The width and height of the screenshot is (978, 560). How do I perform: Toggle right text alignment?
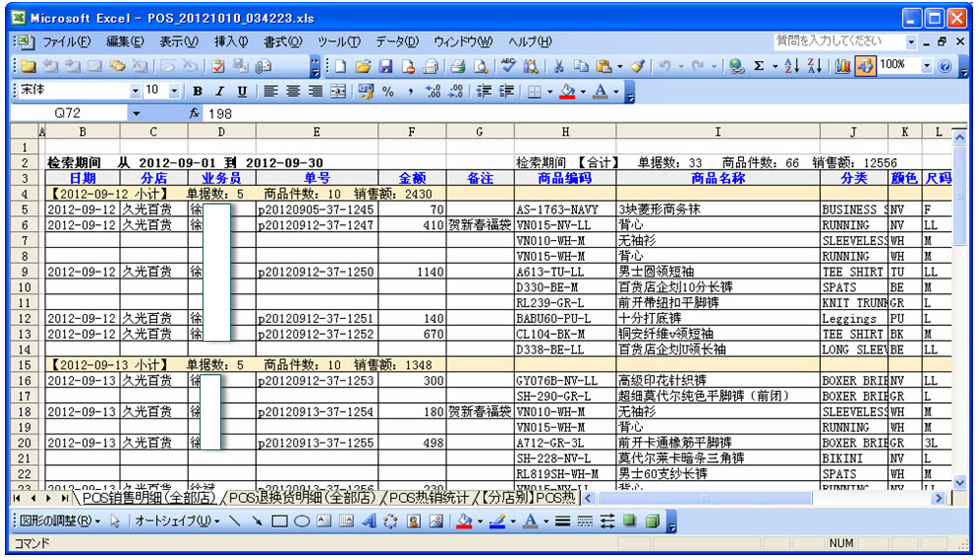point(315,92)
